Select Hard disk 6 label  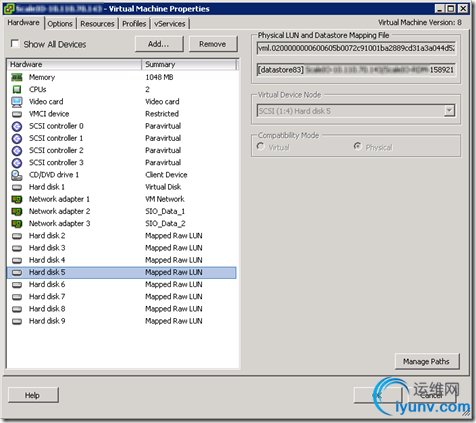coord(47,285)
